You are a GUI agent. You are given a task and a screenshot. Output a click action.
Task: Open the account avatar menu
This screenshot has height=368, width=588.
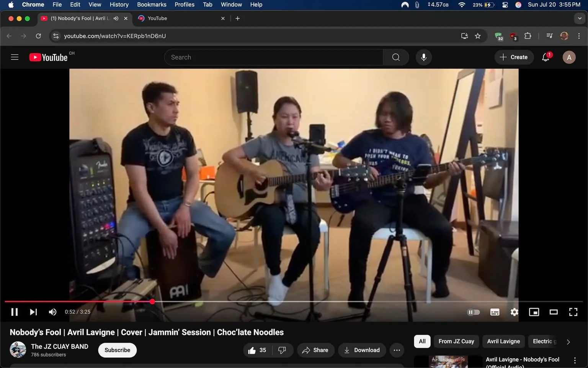coord(569,57)
